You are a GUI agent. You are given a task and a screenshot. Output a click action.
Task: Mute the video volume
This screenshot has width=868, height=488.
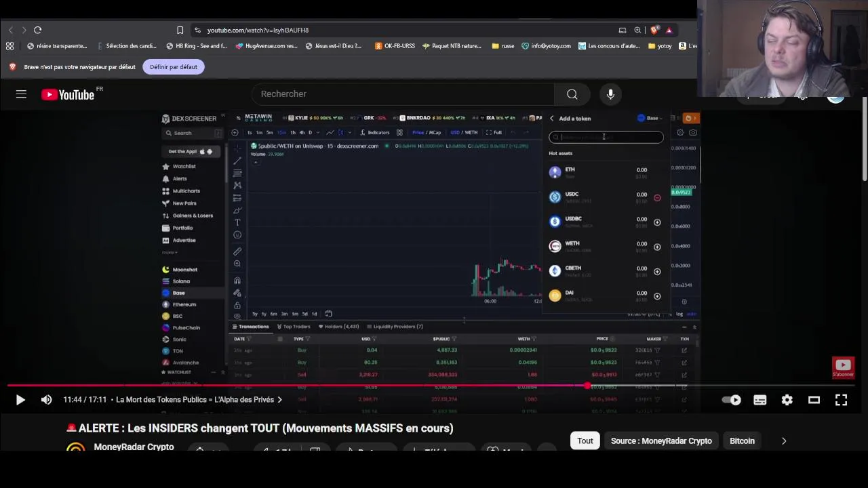click(x=46, y=400)
